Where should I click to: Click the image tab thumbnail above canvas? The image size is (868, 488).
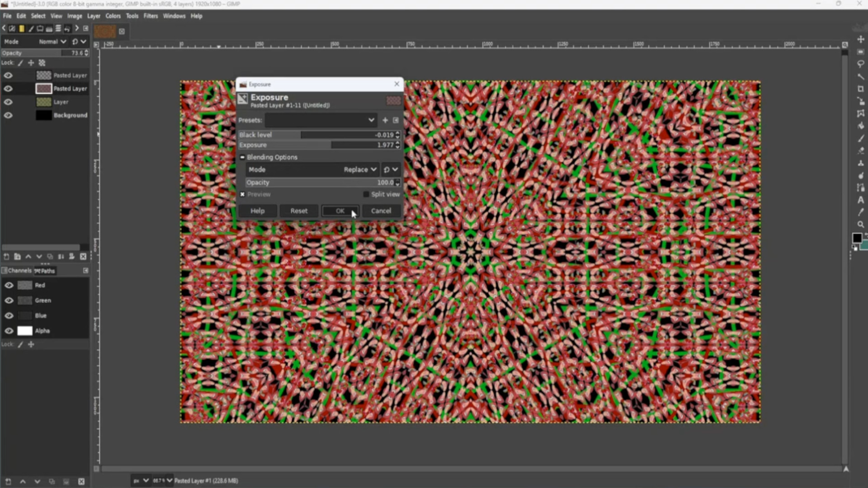pyautogui.click(x=105, y=31)
